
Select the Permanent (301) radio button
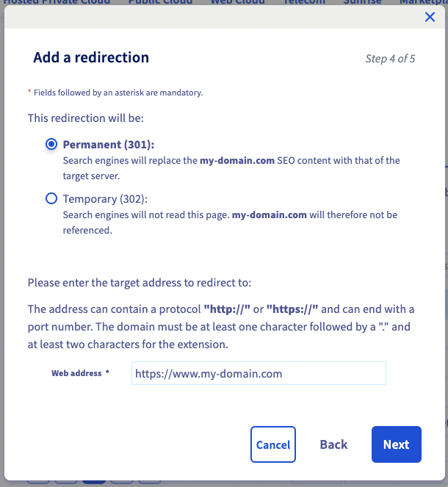51,145
